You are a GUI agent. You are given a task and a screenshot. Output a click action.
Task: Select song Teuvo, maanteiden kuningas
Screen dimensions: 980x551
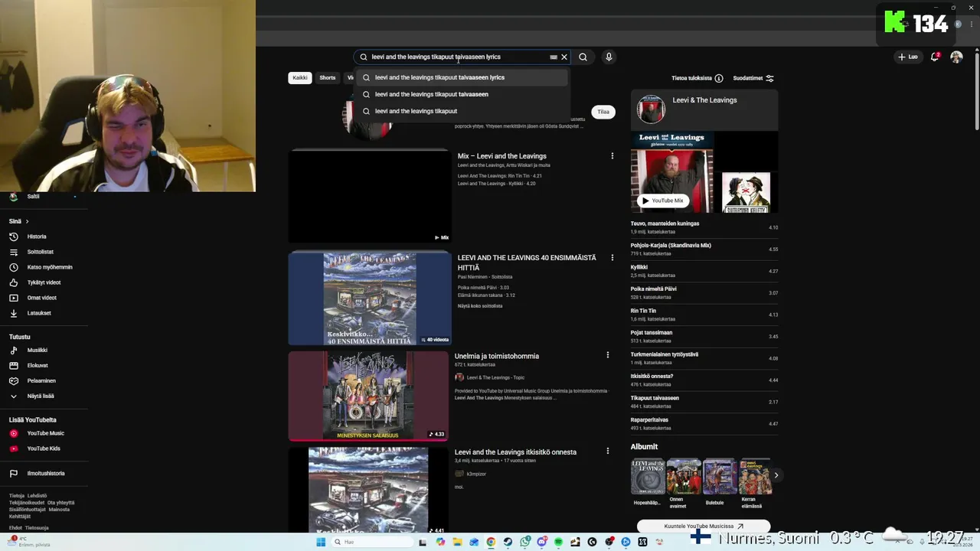(x=704, y=227)
